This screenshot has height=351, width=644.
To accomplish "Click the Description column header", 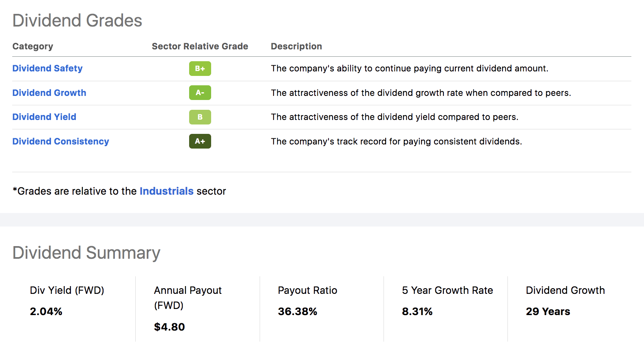I will (x=296, y=47).
